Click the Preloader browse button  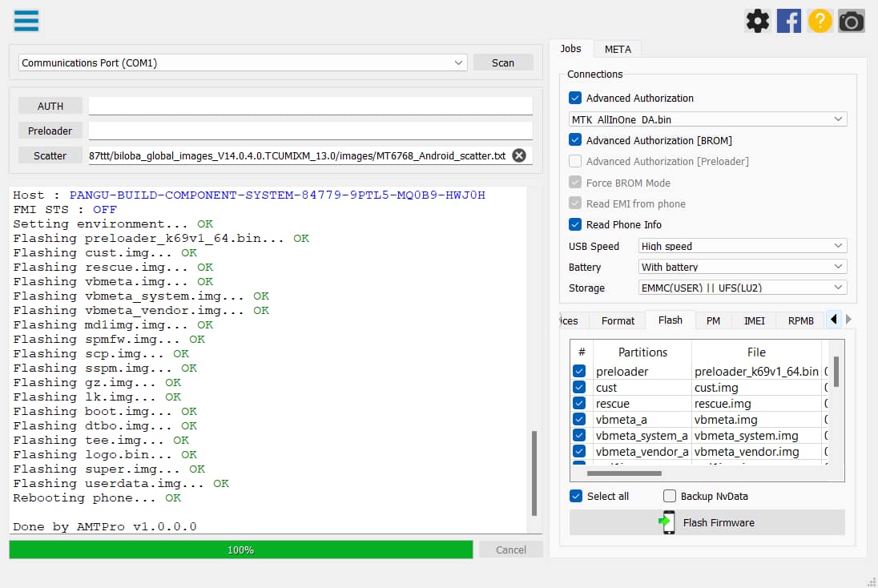pyautogui.click(x=50, y=131)
